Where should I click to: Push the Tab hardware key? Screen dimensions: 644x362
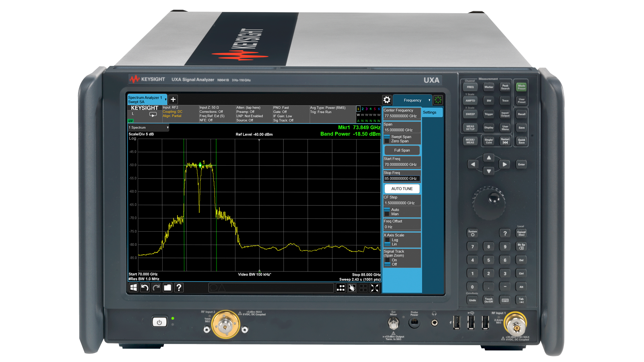521,300
